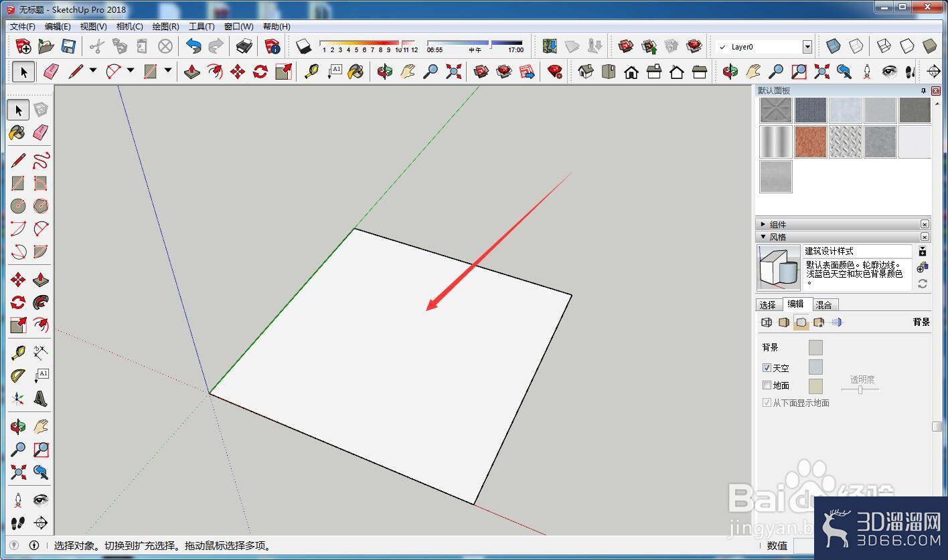Open Model Info dialog
Viewport: 948px width, 560px height.
point(272,46)
